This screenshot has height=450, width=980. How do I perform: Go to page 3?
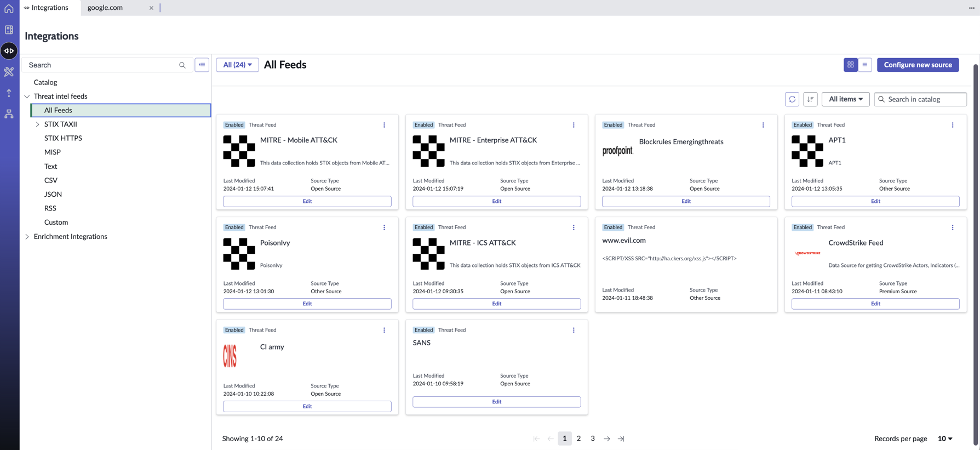[x=593, y=438]
